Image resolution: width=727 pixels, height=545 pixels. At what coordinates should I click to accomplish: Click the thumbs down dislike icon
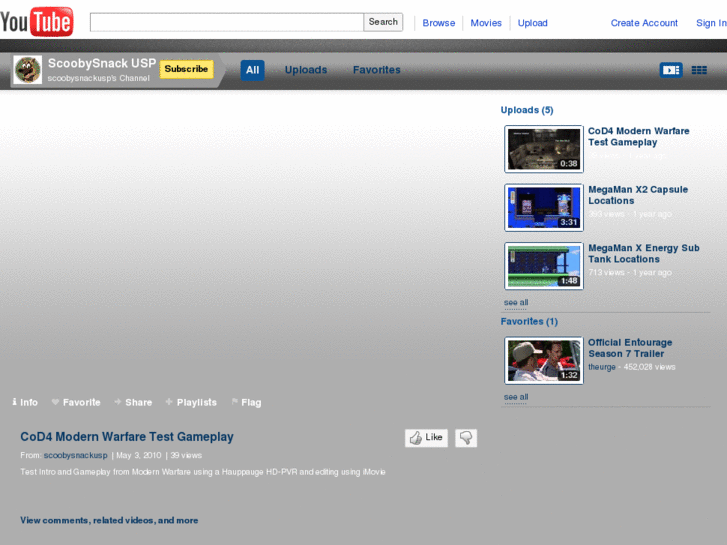coord(466,437)
